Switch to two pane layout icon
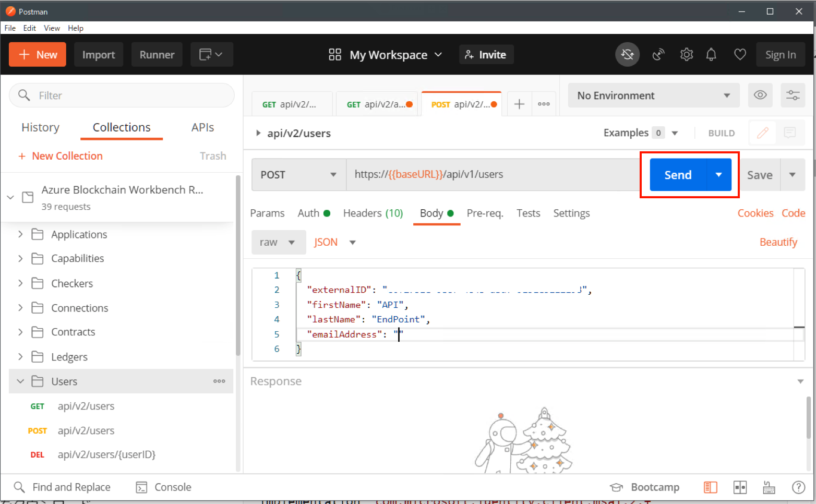816x504 pixels. [740, 487]
